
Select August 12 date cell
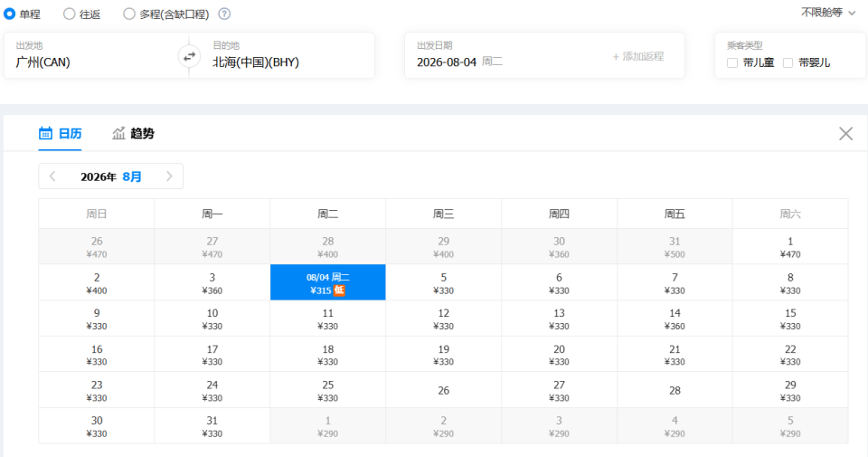443,319
